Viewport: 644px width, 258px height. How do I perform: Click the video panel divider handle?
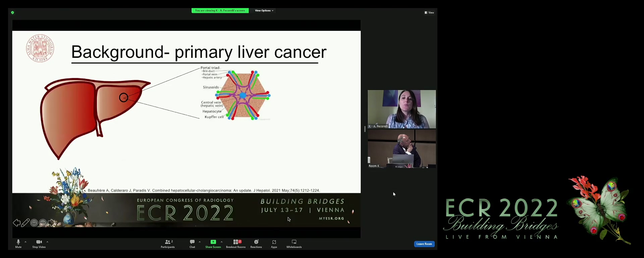(365, 129)
